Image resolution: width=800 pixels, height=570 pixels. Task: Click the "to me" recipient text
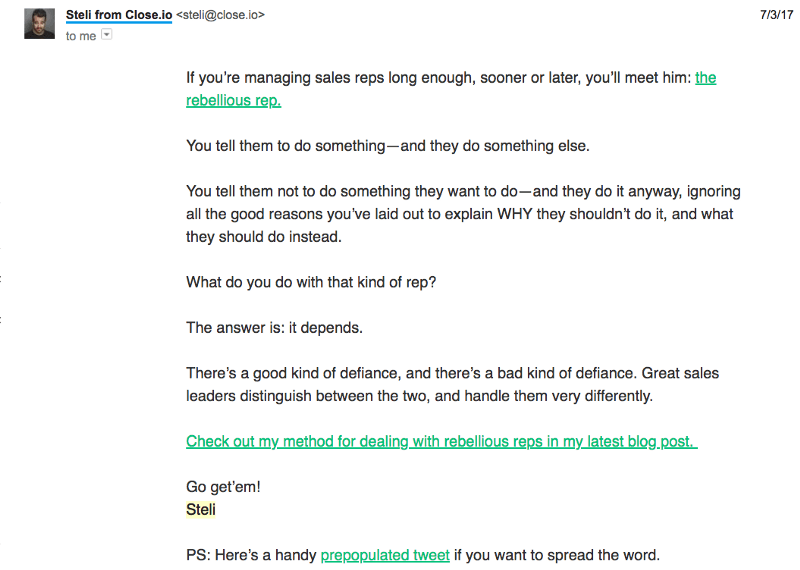81,36
